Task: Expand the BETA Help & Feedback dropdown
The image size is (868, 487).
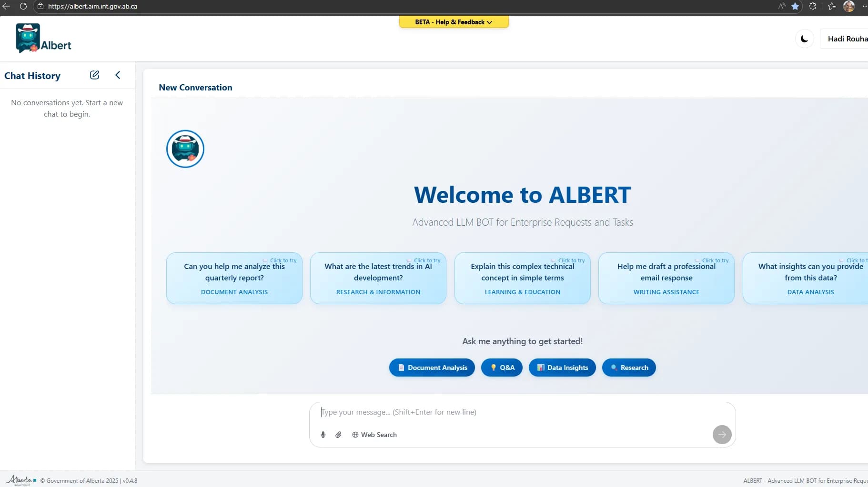Action: (x=453, y=22)
